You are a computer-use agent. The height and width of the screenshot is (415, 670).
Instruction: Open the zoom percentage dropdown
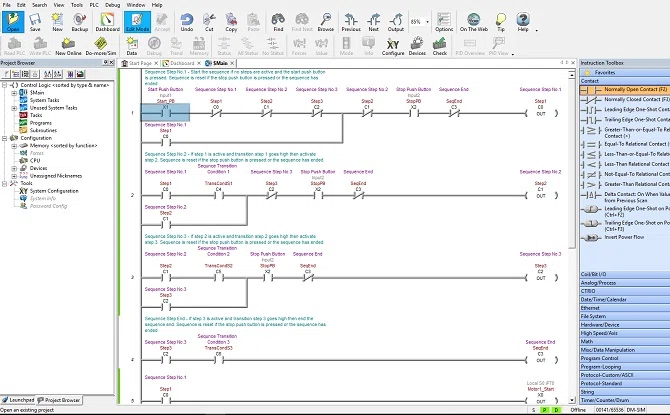pos(427,22)
